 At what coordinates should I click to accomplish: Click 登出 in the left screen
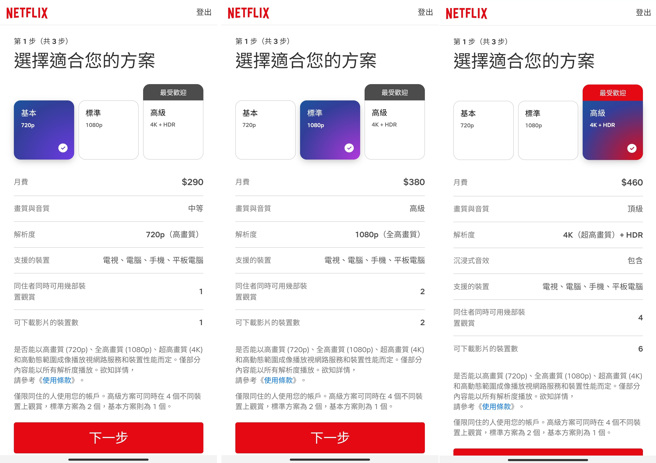[204, 12]
